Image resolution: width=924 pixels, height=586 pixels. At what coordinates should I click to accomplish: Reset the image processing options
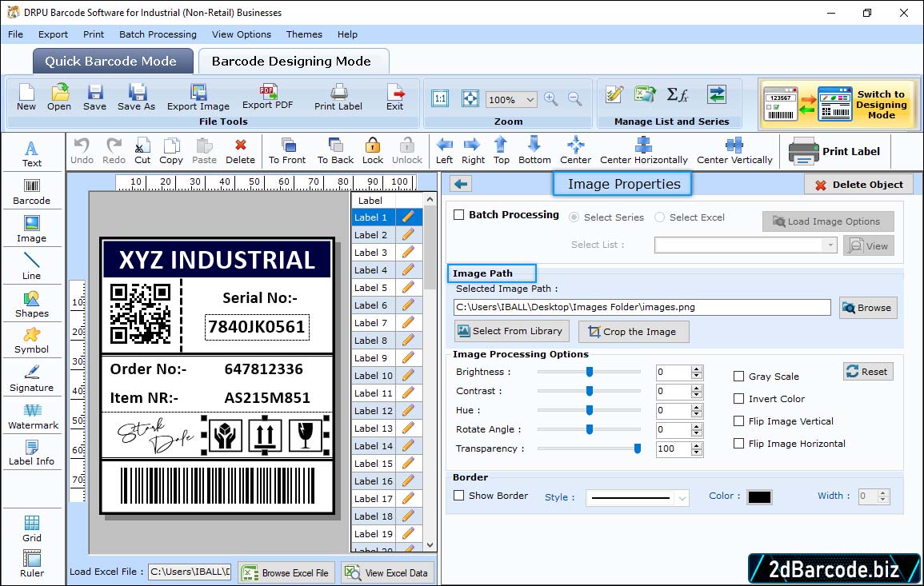coord(868,372)
